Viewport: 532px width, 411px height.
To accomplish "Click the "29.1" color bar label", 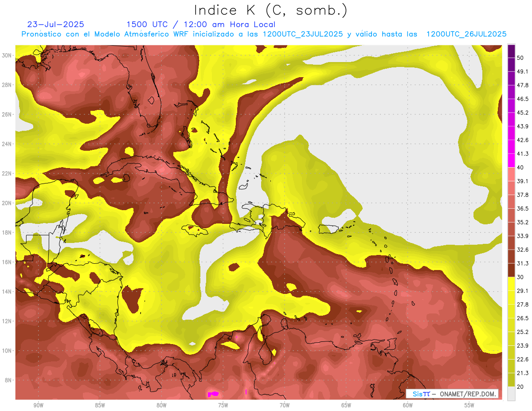I will pos(523,290).
